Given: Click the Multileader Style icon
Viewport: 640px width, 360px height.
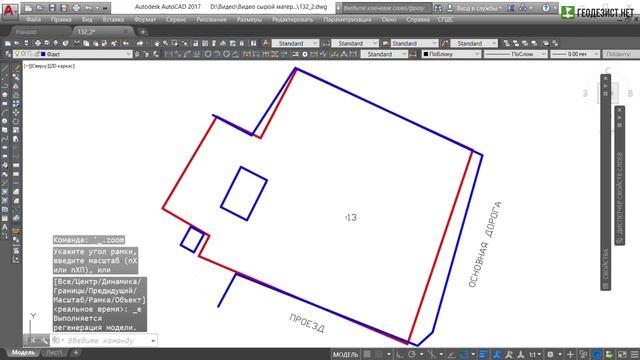Looking at the screenshot, I should click(x=445, y=43).
